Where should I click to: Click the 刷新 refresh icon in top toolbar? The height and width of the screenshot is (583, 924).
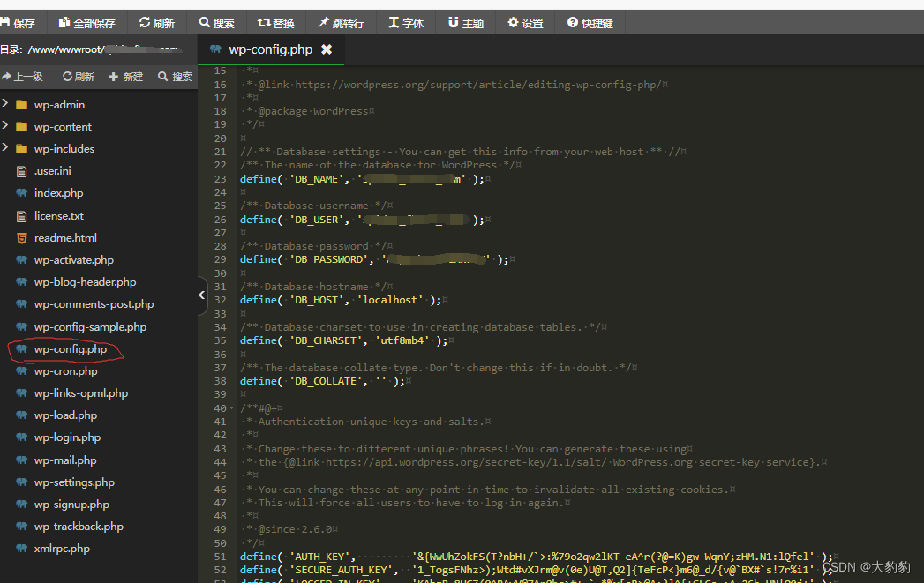pyautogui.click(x=157, y=23)
